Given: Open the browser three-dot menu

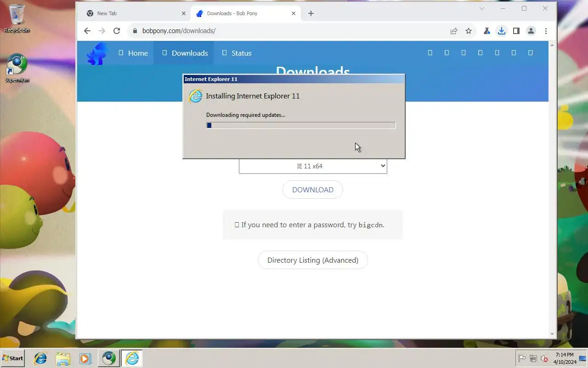Looking at the screenshot, I should pyautogui.click(x=546, y=31).
